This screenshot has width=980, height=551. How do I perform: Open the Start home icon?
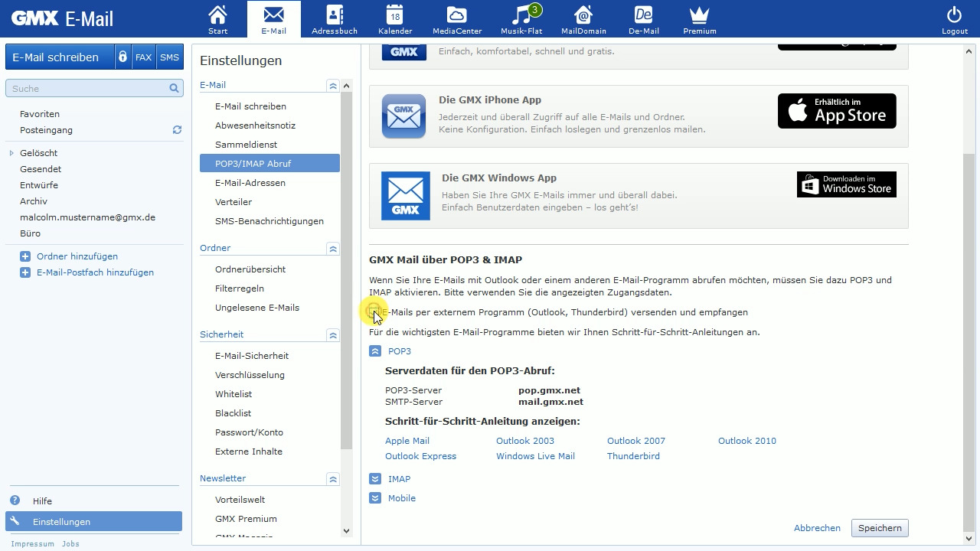pos(218,15)
